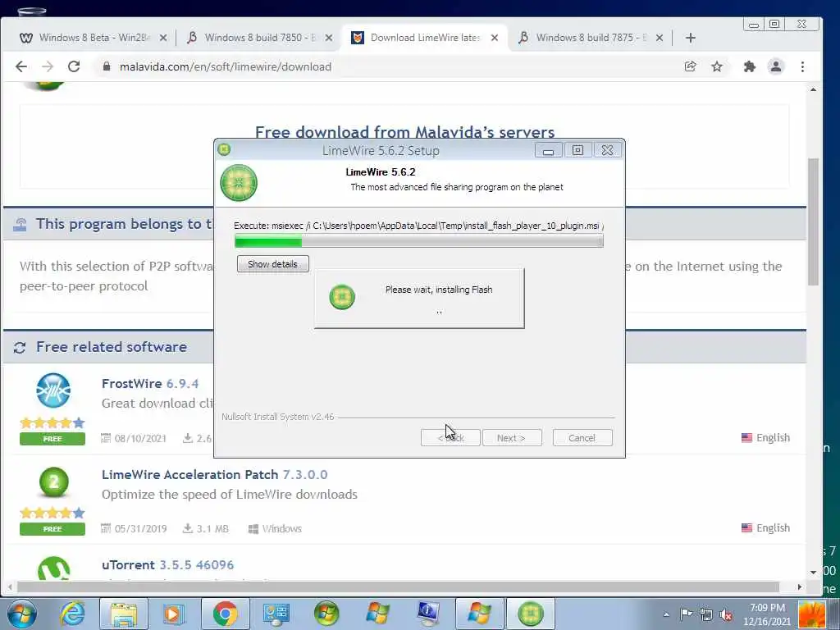Close the Download LimeWire tab
Viewport: 840px width, 630px height.
(495, 38)
